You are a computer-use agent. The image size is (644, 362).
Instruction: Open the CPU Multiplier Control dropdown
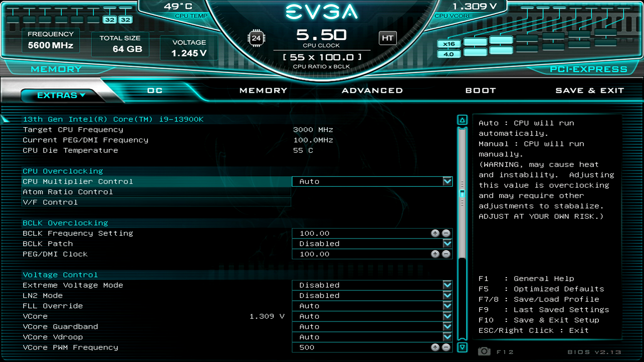pos(447,181)
